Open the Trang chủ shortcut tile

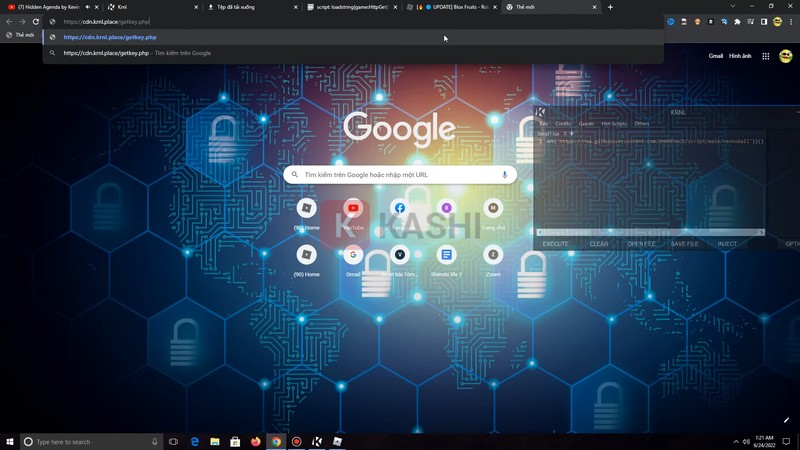pyautogui.click(x=493, y=208)
